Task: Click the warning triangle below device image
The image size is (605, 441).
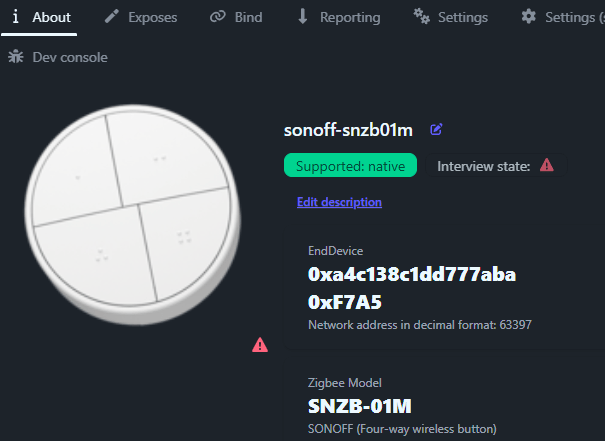Action: [x=260, y=345]
